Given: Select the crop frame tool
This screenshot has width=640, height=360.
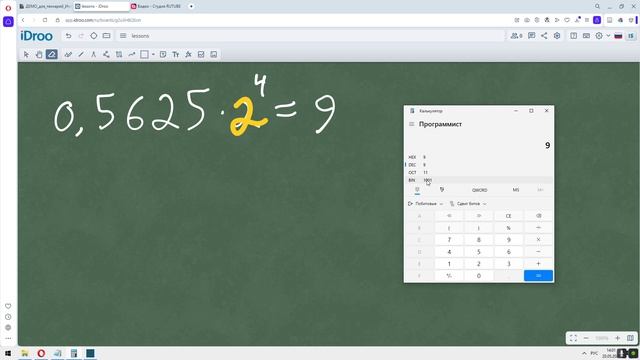Looking at the screenshot, I should click(119, 54).
